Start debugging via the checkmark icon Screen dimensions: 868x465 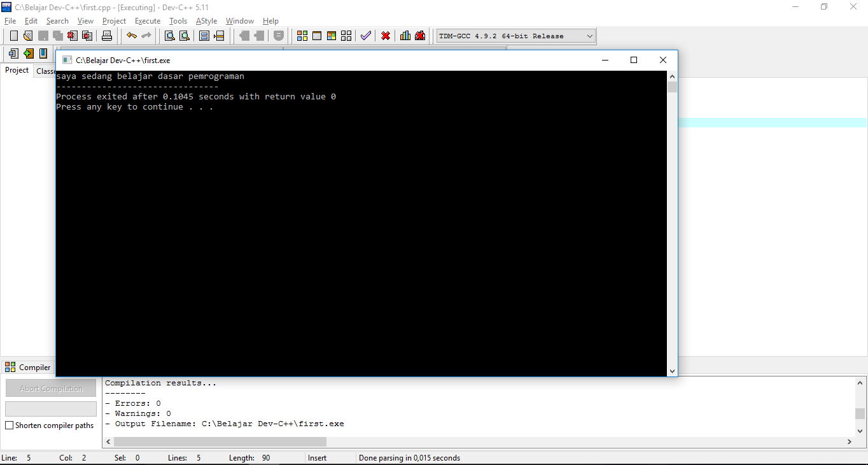coord(365,36)
